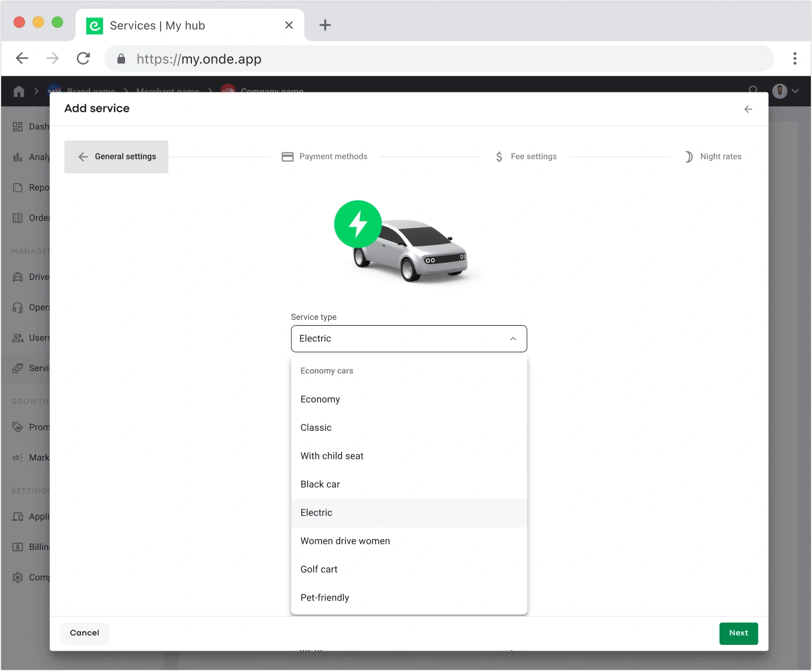Pick the Pet-friendly service type
812x671 pixels.
[325, 598]
